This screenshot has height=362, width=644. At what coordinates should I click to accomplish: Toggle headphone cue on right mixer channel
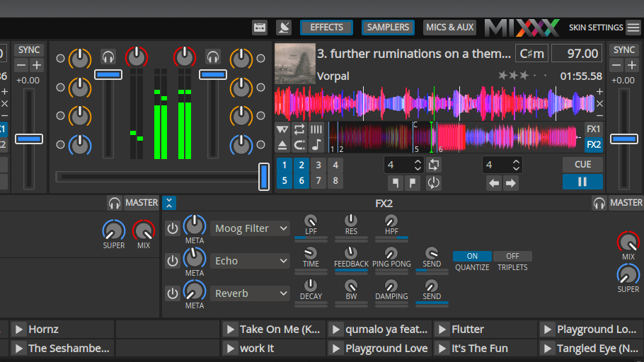[x=213, y=57]
